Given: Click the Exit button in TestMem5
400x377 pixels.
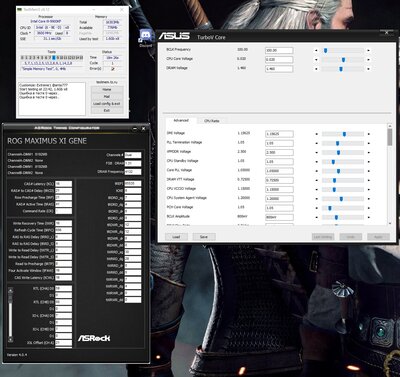Looking at the screenshot, I should [107, 110].
